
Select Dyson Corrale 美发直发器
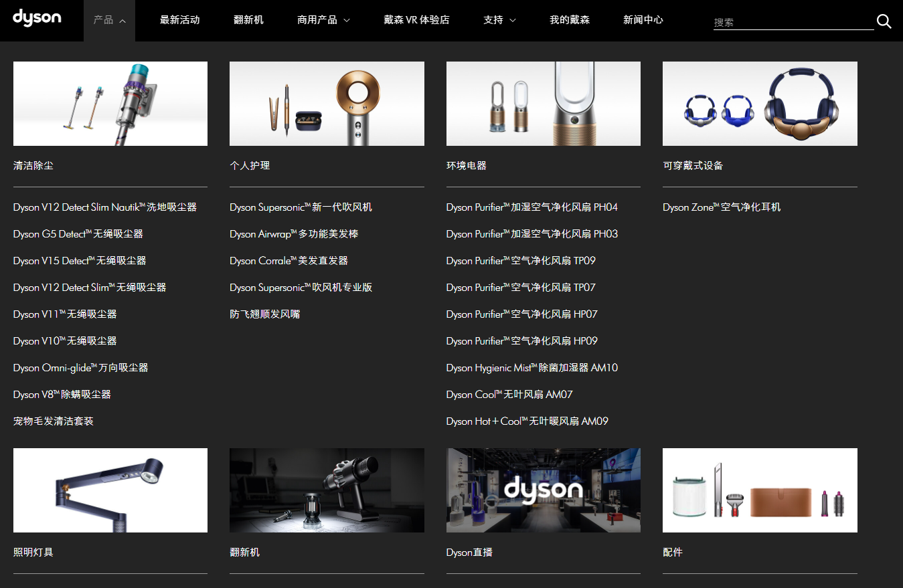click(289, 261)
